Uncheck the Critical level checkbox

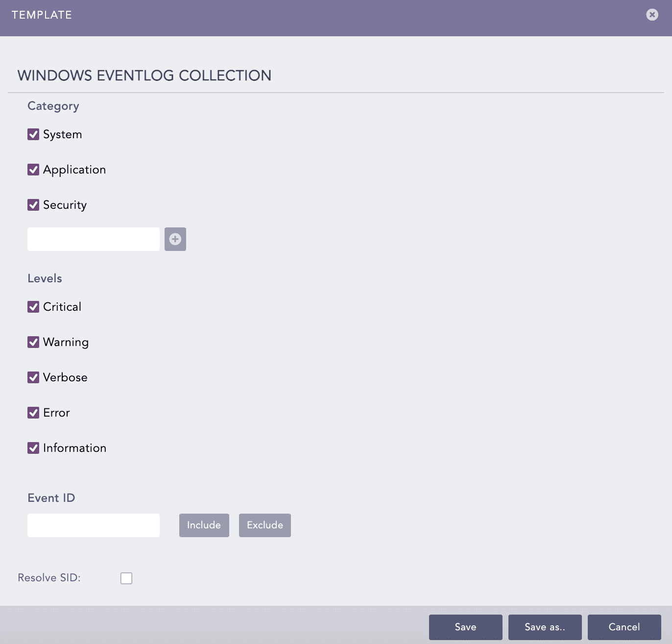pyautogui.click(x=33, y=307)
